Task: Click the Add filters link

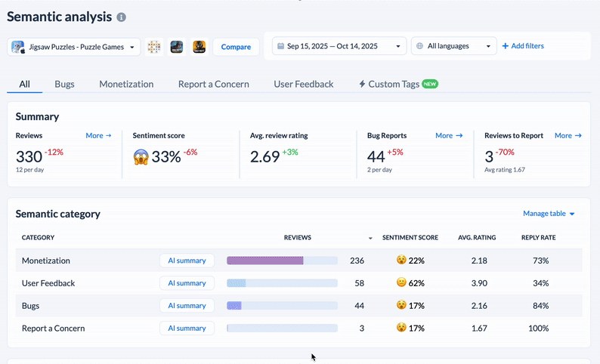Action: tap(523, 46)
